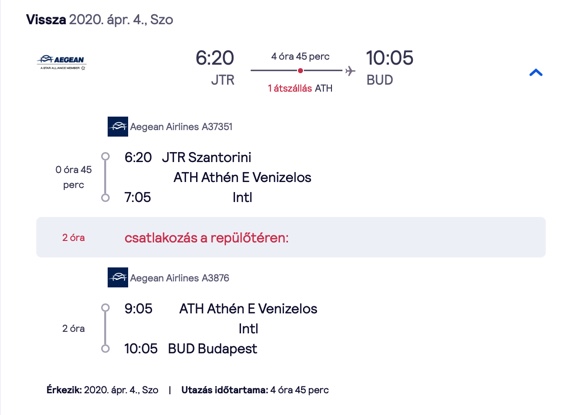Click the Aegean airline logo at top
The width and height of the screenshot is (588, 415).
[x=62, y=62]
